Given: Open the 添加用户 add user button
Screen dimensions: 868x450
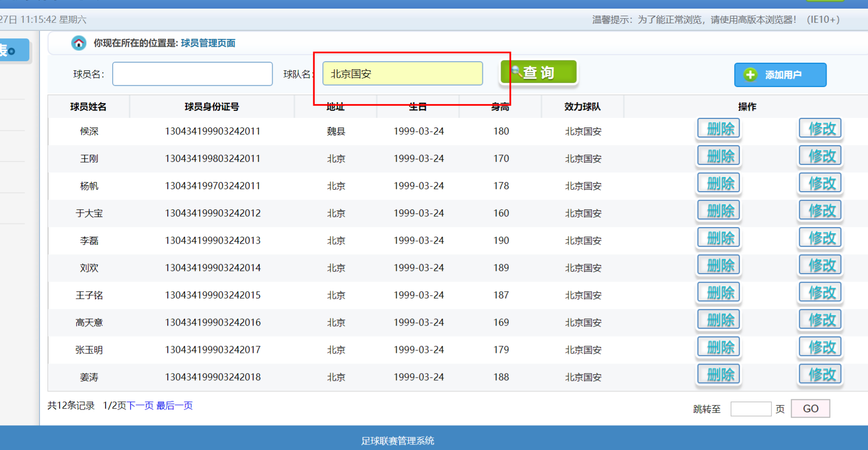Looking at the screenshot, I should click(780, 75).
